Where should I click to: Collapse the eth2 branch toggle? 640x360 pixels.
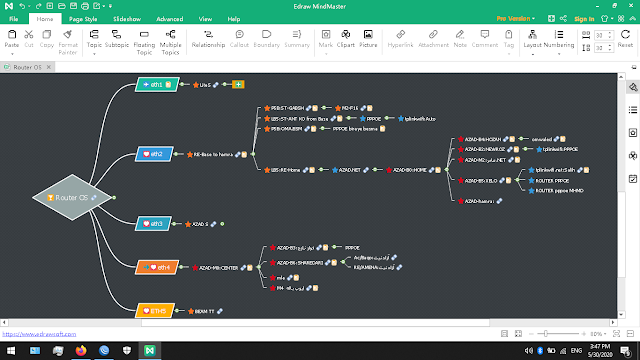(176, 154)
